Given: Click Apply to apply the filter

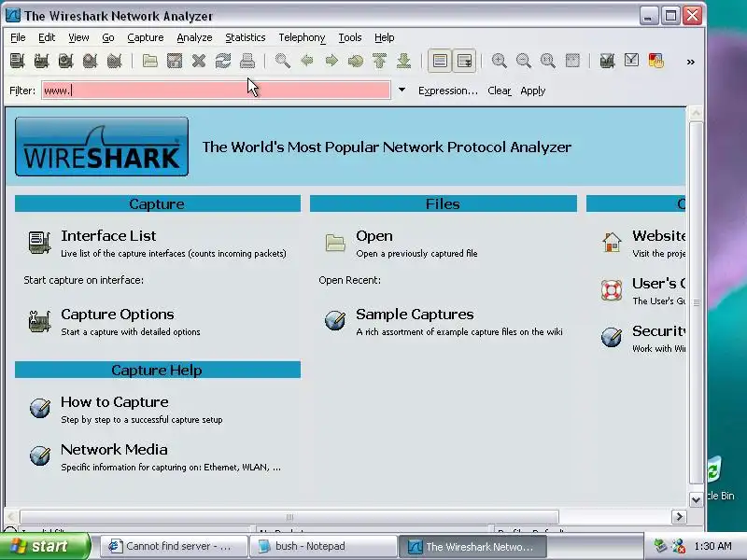Looking at the screenshot, I should 532,91.
